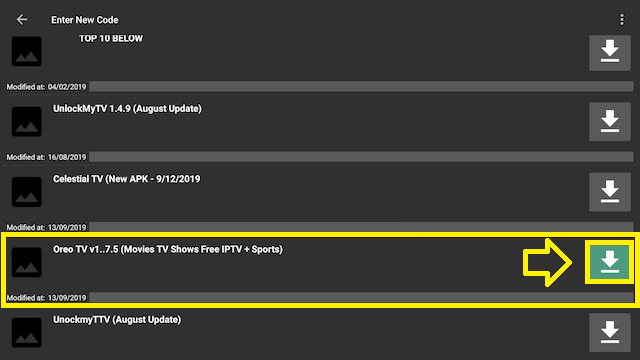Select the Oreo TV thumbnail image

point(27,262)
